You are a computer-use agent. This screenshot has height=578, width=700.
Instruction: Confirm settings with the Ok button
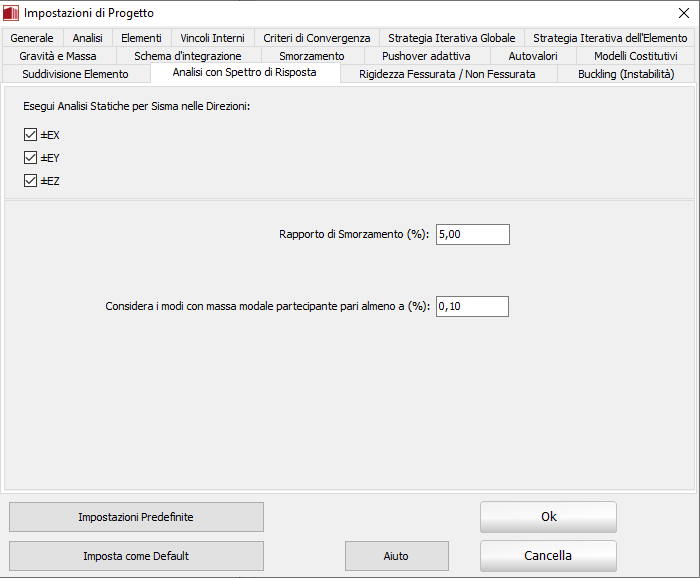point(548,517)
